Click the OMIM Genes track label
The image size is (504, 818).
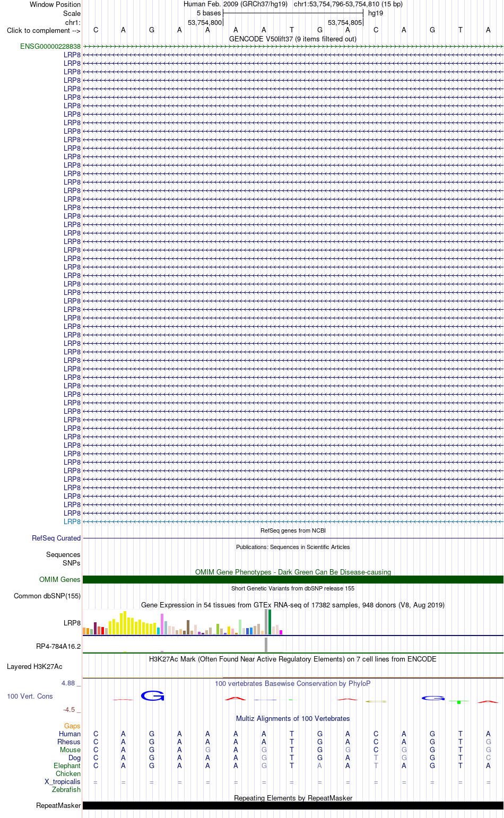coord(60,579)
